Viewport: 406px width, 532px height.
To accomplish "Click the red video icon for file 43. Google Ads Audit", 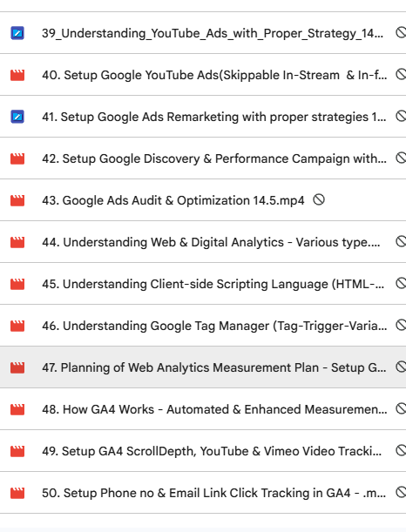I will [17, 200].
